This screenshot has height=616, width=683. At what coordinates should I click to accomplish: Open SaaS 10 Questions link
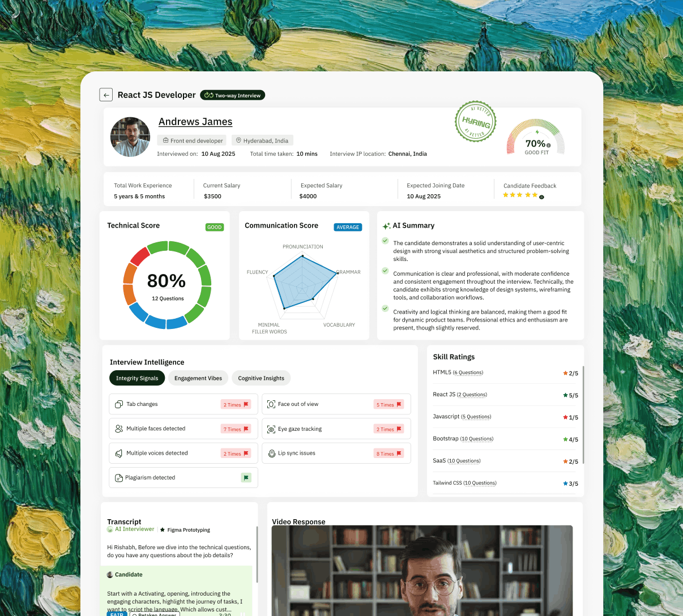(464, 461)
